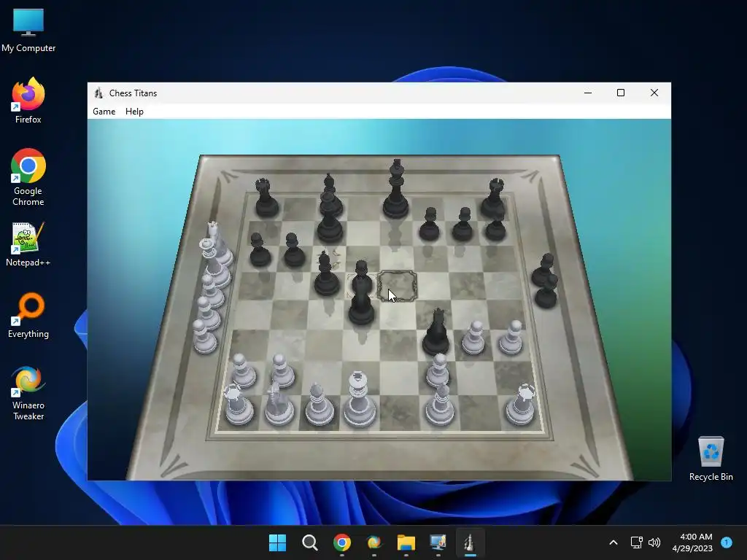Select the black pawn on a6
This screenshot has width=747, height=560.
coord(260,250)
